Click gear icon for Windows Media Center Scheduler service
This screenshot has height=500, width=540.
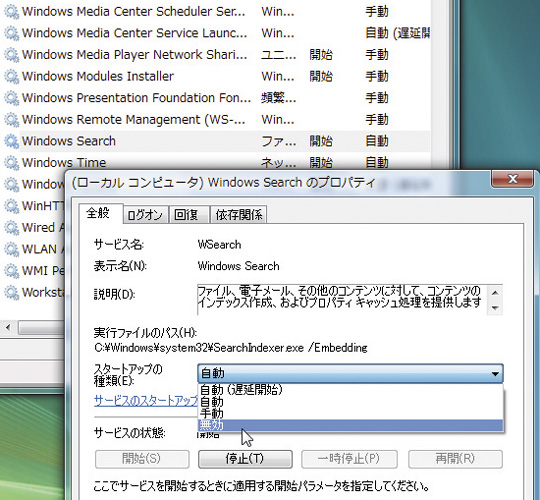point(11,12)
